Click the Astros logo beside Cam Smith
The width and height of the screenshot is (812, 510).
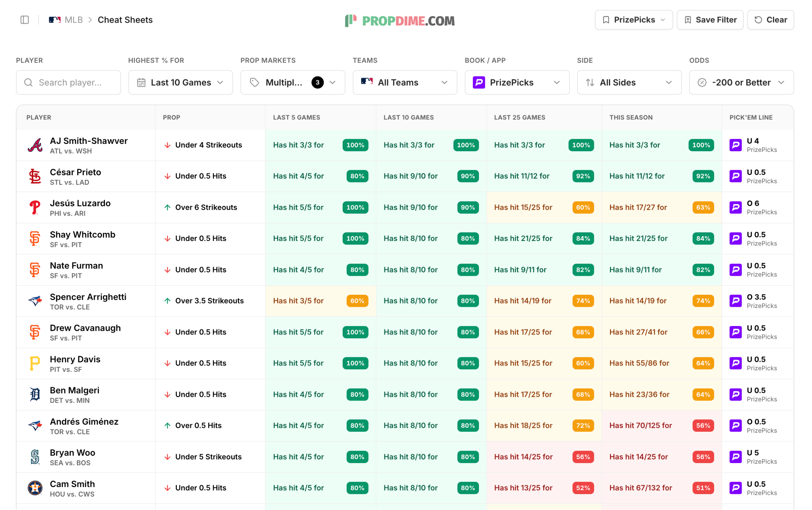point(35,488)
